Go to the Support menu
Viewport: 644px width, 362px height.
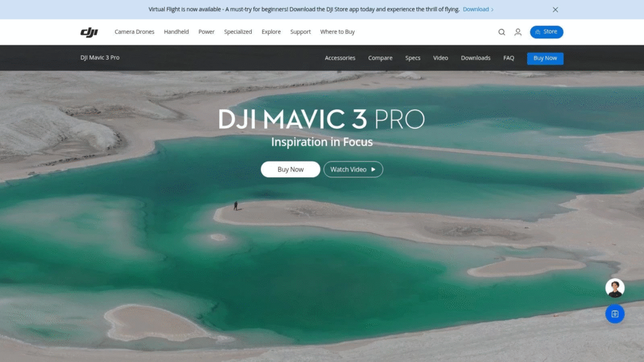(x=301, y=32)
